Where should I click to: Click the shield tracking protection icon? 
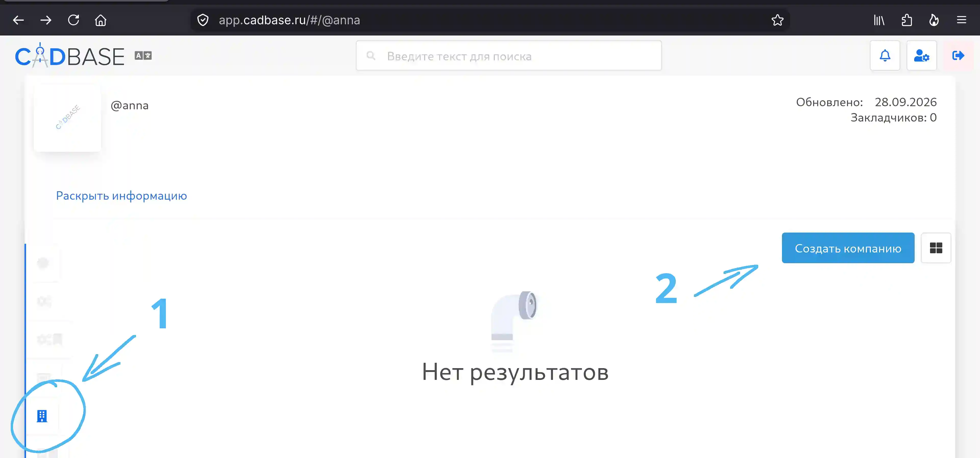pos(203,20)
